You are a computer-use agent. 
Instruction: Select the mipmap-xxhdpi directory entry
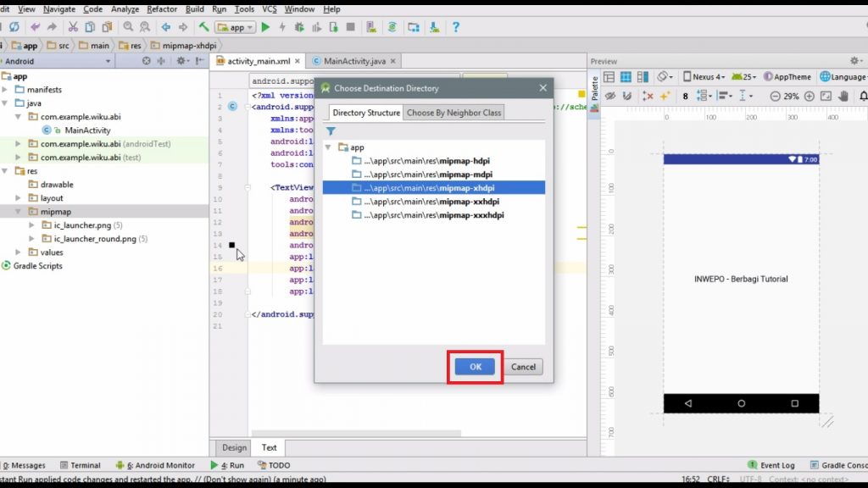433,202
